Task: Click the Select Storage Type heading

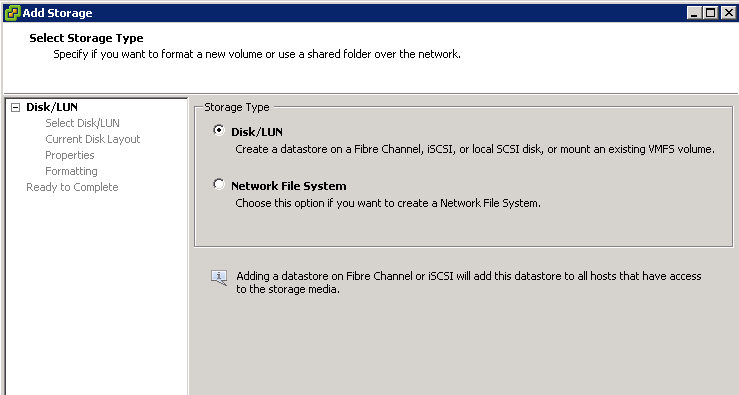Action: [86, 38]
